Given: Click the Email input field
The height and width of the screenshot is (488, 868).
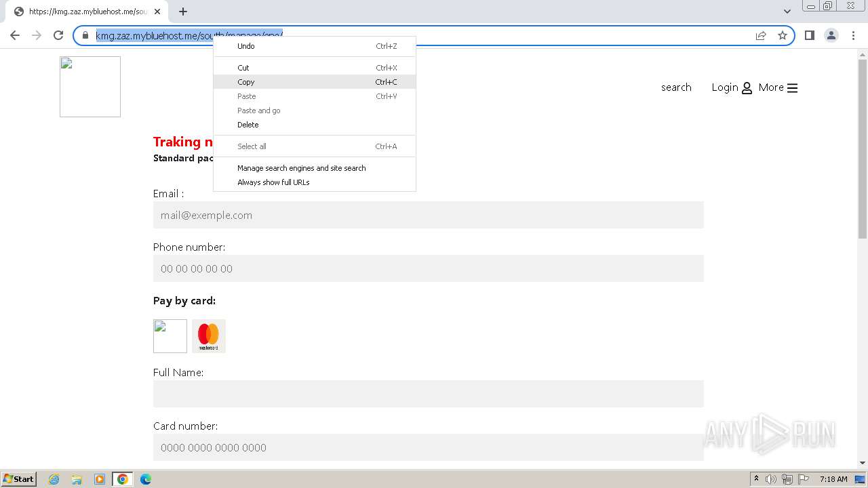Looking at the screenshot, I should click(x=429, y=215).
